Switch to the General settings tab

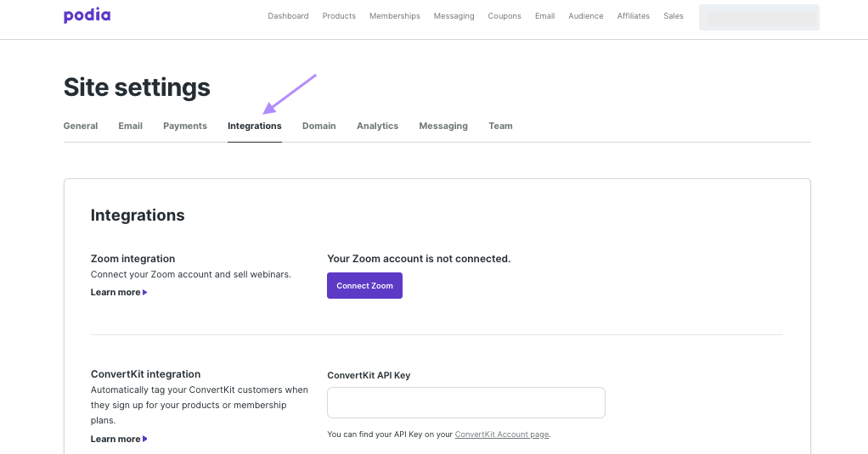(81, 126)
